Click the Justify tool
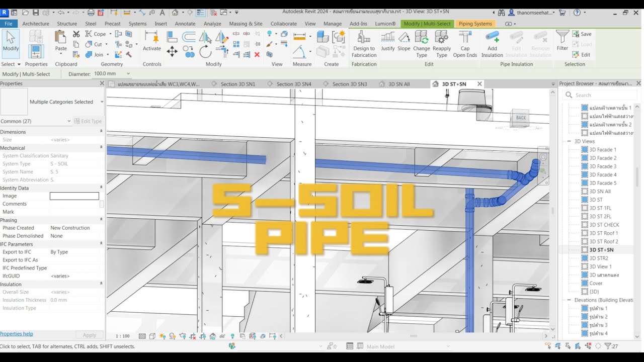644x362 pixels. pos(388,41)
